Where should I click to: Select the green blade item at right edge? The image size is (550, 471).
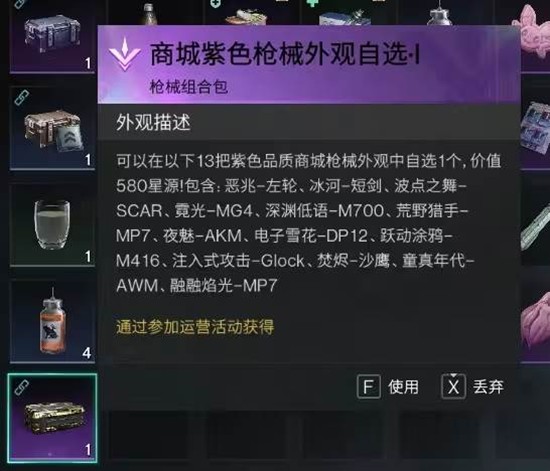[x=536, y=228]
